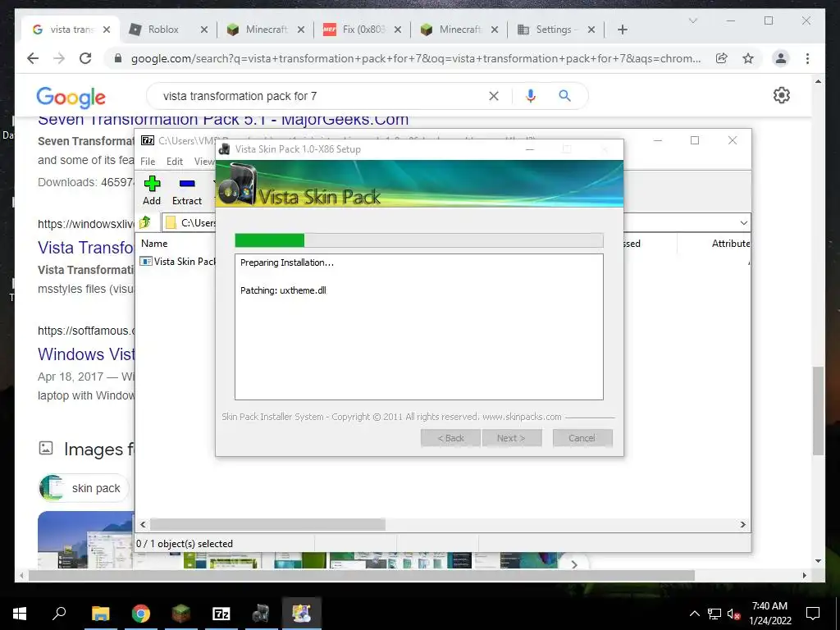Open 7-Zip from taskbar
Viewport: 840px width, 630px height.
(x=221, y=614)
